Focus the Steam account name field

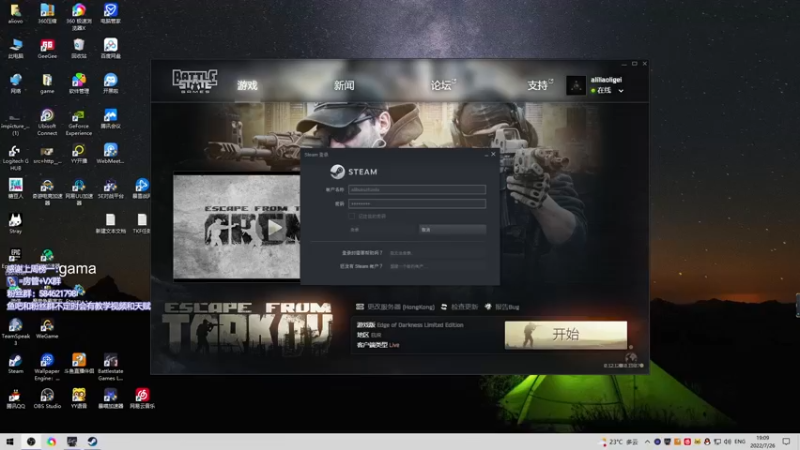(x=417, y=189)
